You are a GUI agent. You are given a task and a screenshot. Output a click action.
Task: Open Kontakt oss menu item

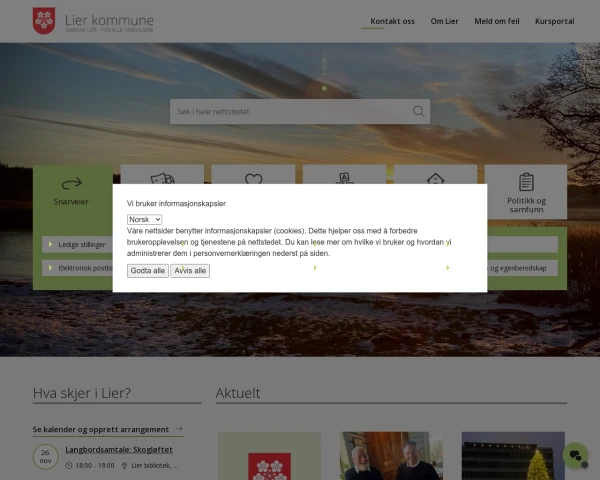pos(392,21)
